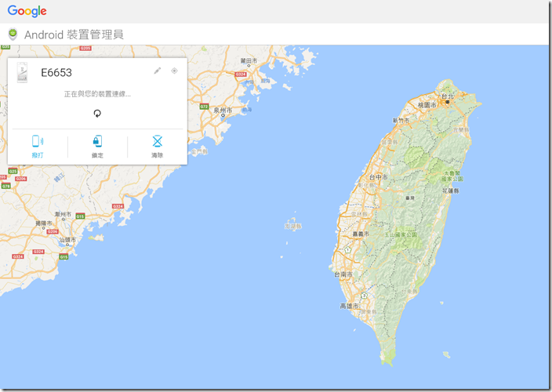Click the G78 highway shield
552x392 pixels.
(x=6, y=186)
